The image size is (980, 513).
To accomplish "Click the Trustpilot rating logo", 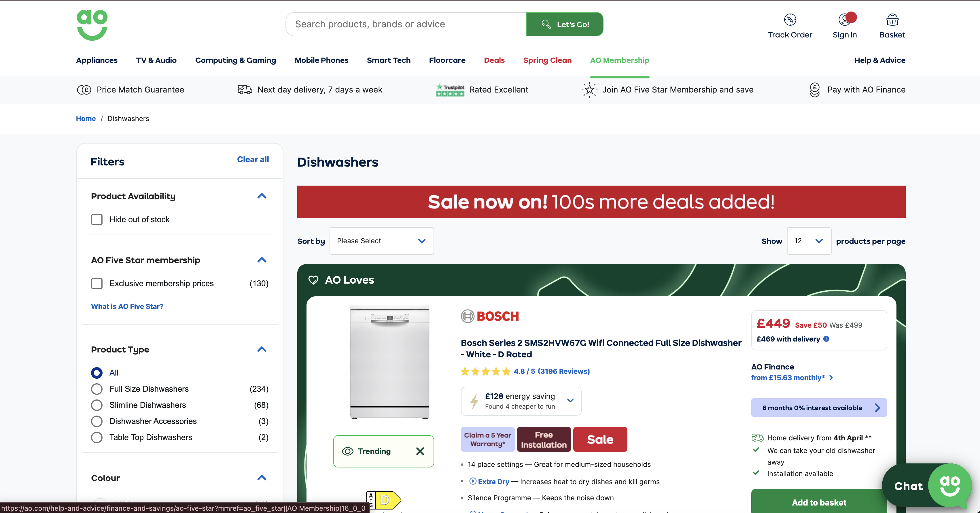I will tap(450, 90).
